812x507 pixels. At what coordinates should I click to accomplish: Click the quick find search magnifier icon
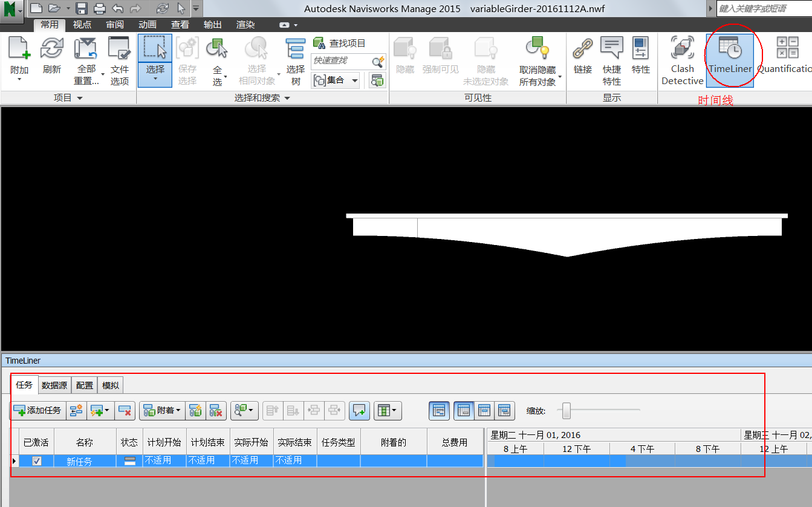(x=378, y=62)
